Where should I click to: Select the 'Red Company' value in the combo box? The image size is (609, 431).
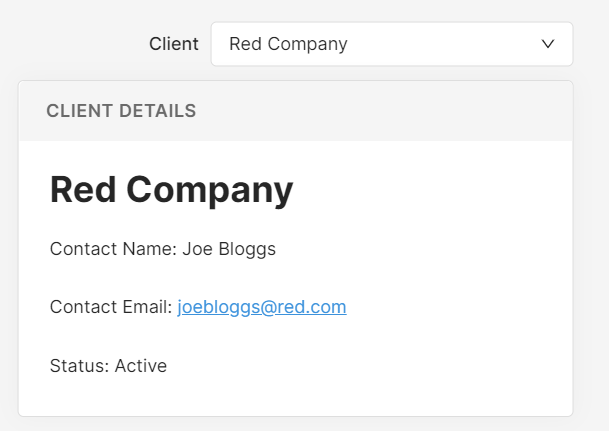click(288, 44)
